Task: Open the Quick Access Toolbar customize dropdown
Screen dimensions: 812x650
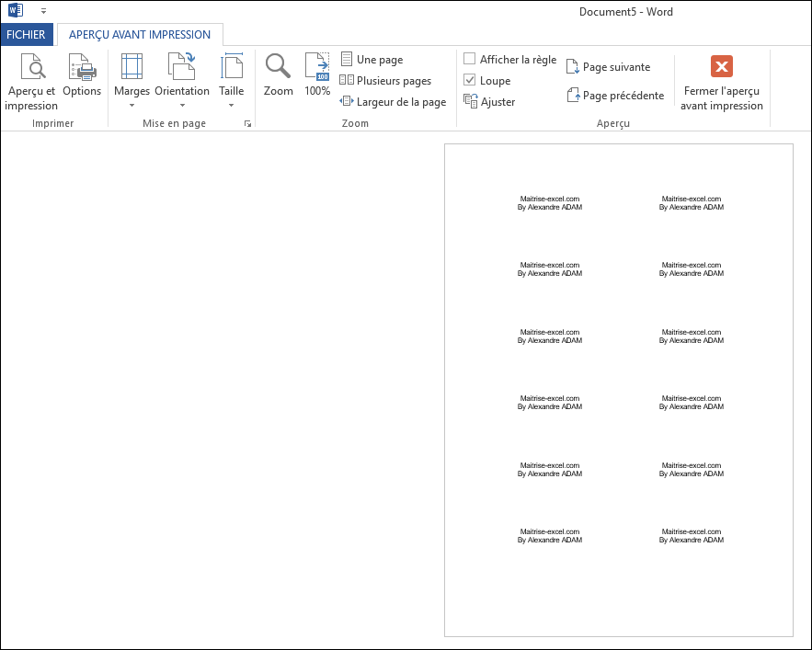Action: 43,10
